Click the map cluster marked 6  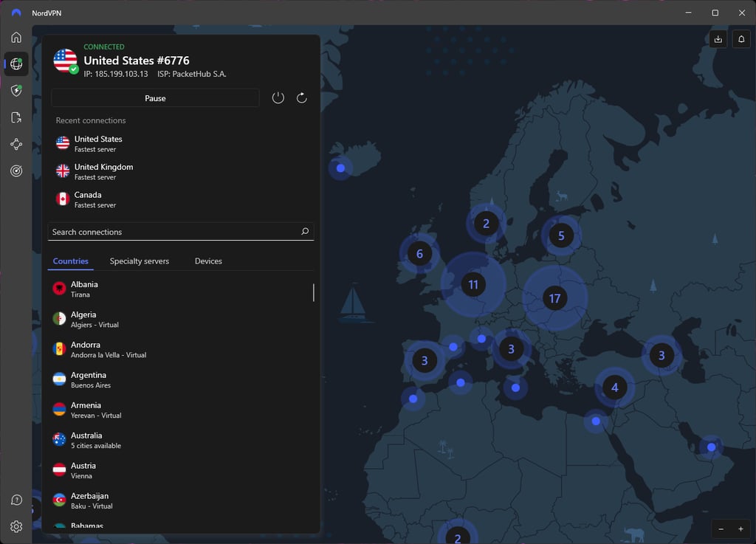pyautogui.click(x=419, y=253)
